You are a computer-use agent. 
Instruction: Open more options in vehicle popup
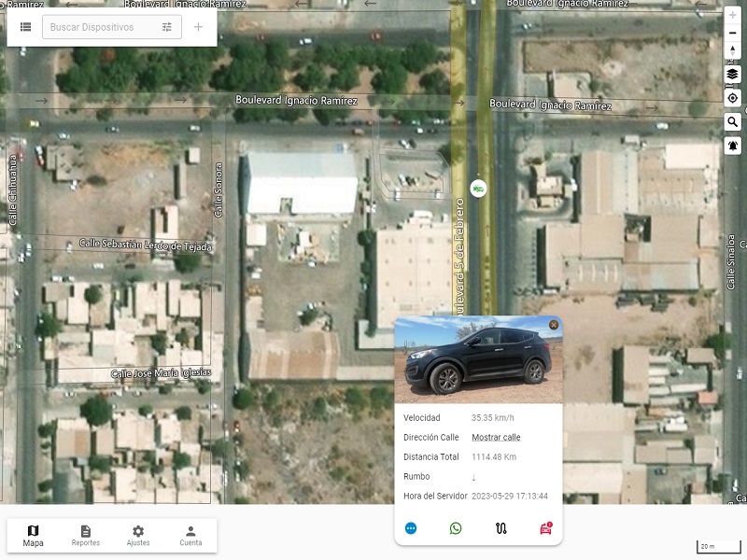click(x=411, y=528)
